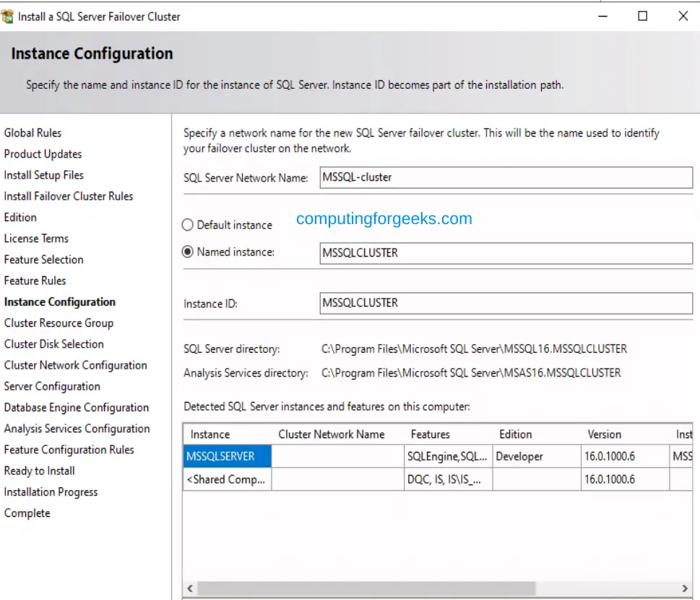Viewport: 700px width, 600px height.
Task: Select the Named instance radio button
Action: point(188,252)
